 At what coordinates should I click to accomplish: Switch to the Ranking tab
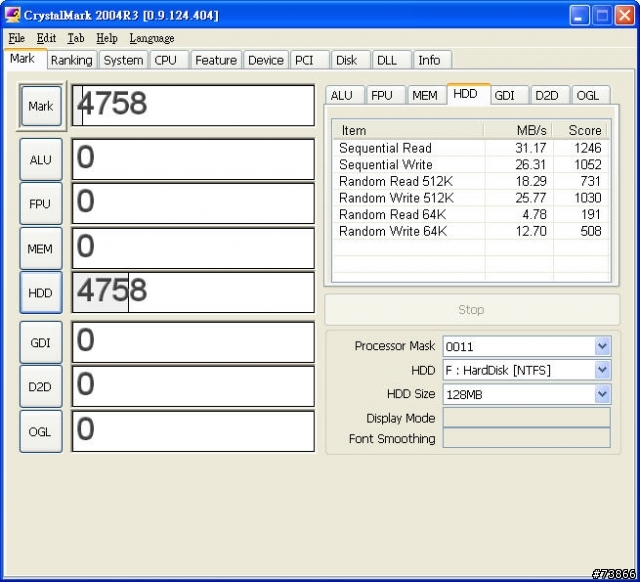coord(72,60)
